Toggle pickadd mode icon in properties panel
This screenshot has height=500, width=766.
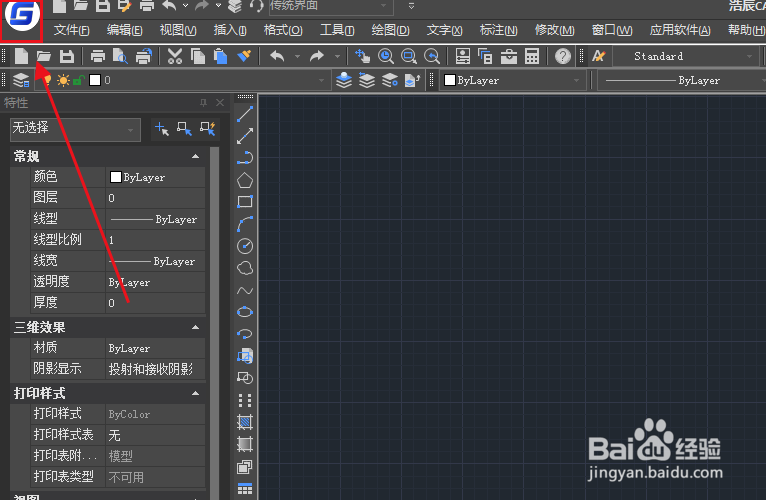click(162, 129)
